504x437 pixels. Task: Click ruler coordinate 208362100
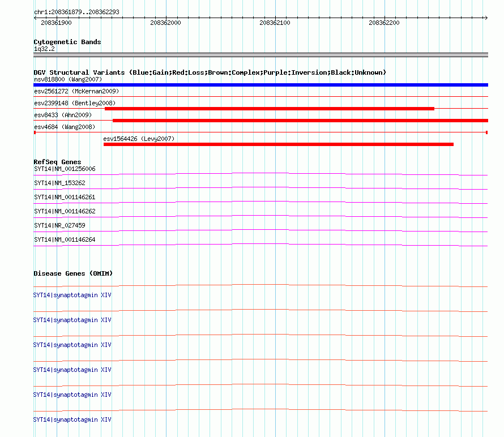pos(275,23)
